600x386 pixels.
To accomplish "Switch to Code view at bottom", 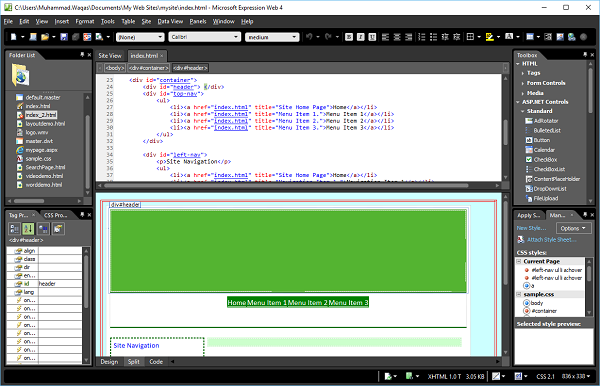I will [156, 362].
